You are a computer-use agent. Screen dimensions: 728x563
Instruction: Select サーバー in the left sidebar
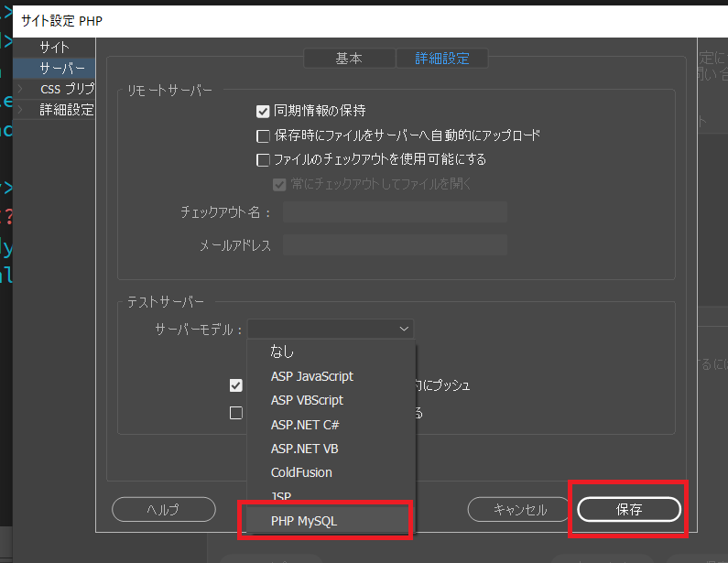(x=61, y=68)
